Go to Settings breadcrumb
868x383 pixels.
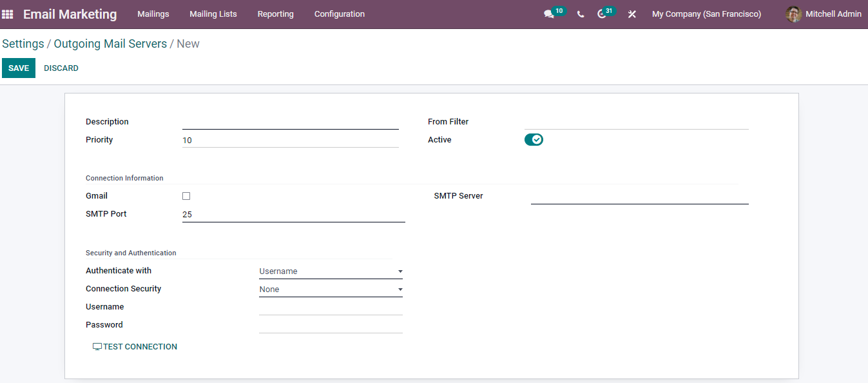tap(23, 44)
